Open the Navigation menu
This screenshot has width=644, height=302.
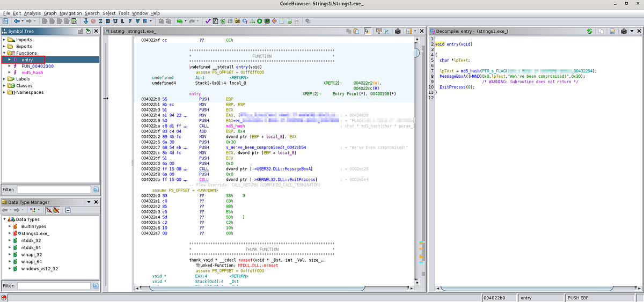tap(71, 13)
